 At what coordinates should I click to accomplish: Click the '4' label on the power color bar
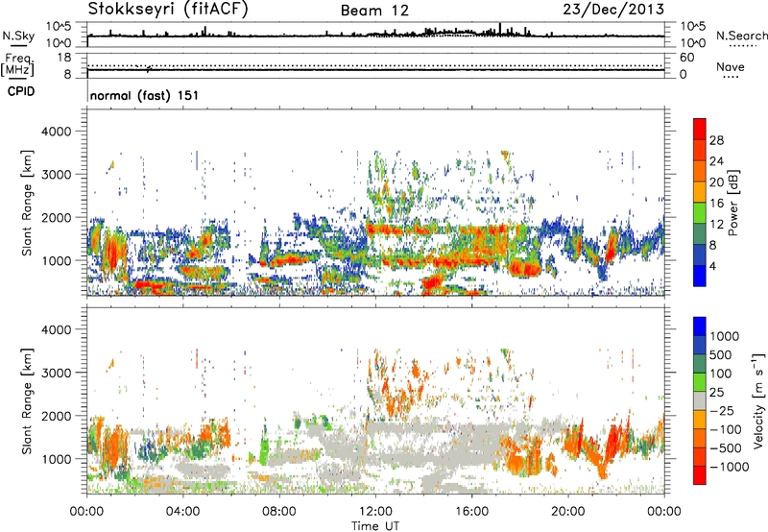click(x=712, y=266)
